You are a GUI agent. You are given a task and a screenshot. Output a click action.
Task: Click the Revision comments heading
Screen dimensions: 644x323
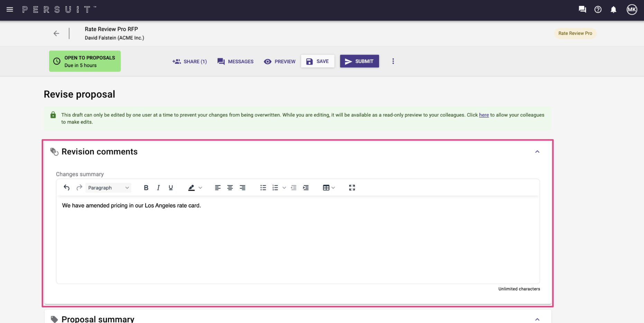coord(100,152)
